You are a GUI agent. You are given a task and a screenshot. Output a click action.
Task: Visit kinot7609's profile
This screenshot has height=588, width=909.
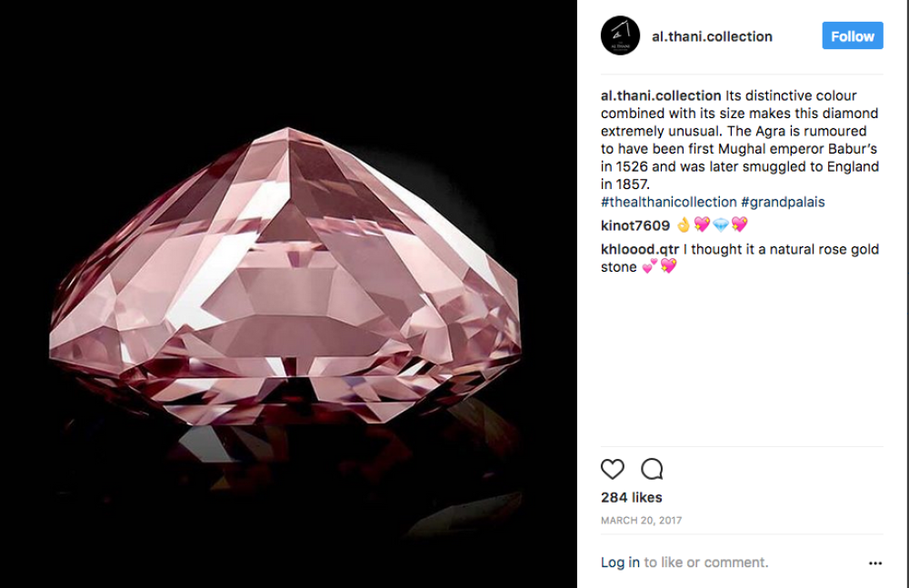[635, 225]
